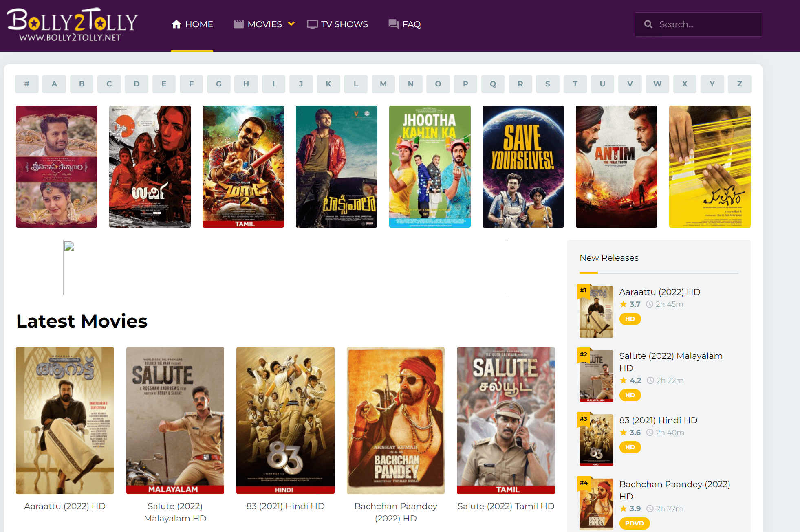Click the 3.6 star rating of 83

point(630,433)
